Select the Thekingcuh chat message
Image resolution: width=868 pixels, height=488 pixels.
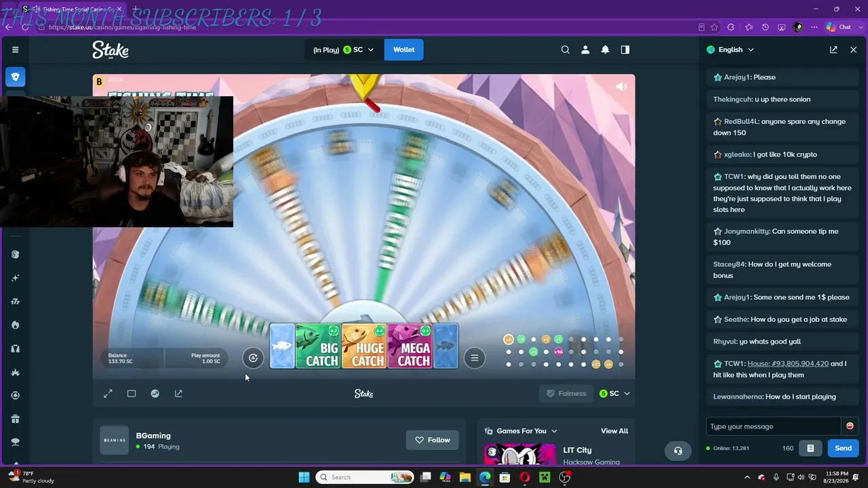pyautogui.click(x=782, y=99)
